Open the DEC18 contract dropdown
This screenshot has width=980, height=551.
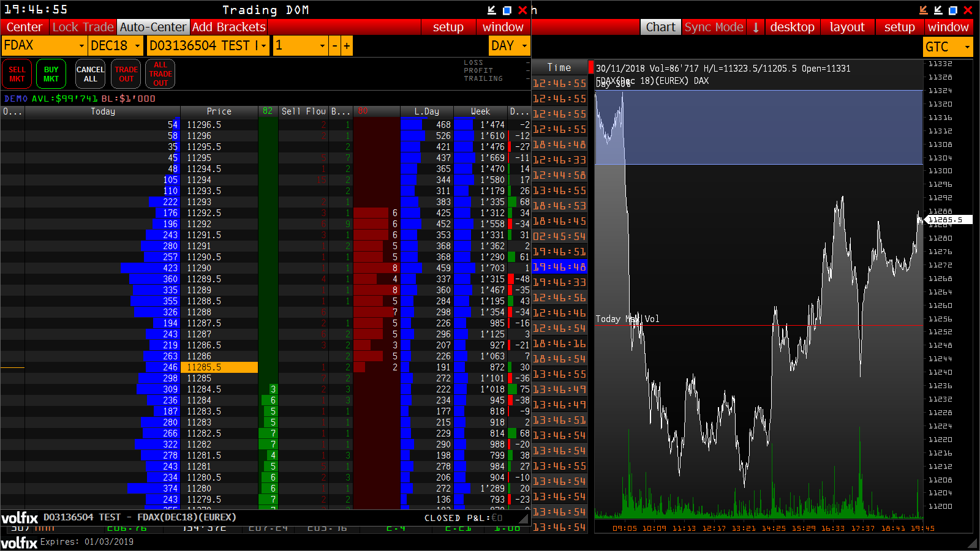point(138,45)
